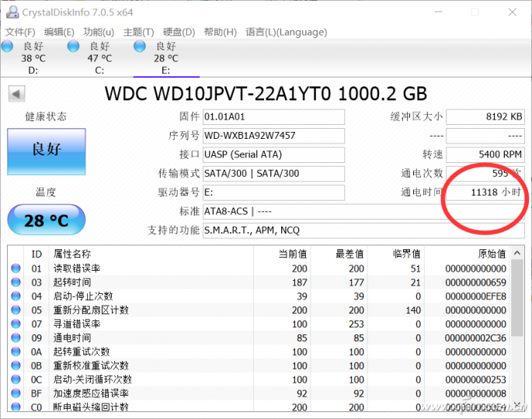
Task: Click status orb for attribute 07 寻道错误率
Action: pyautogui.click(x=16, y=324)
